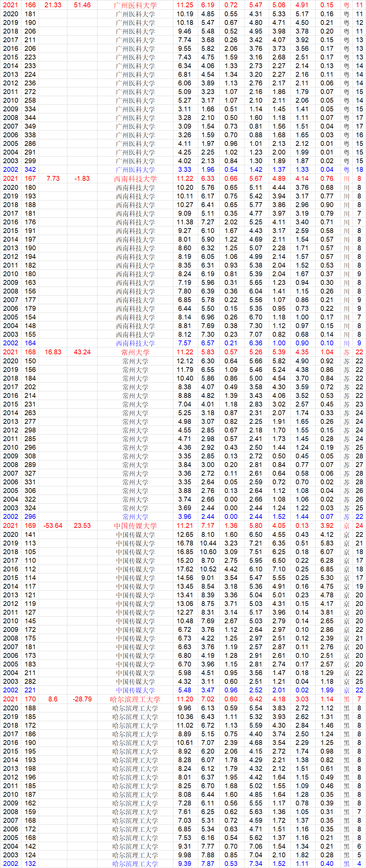Select value 11.79 in 常州大学 2019 row
The image size is (366, 868).
pyautogui.click(x=185, y=370)
